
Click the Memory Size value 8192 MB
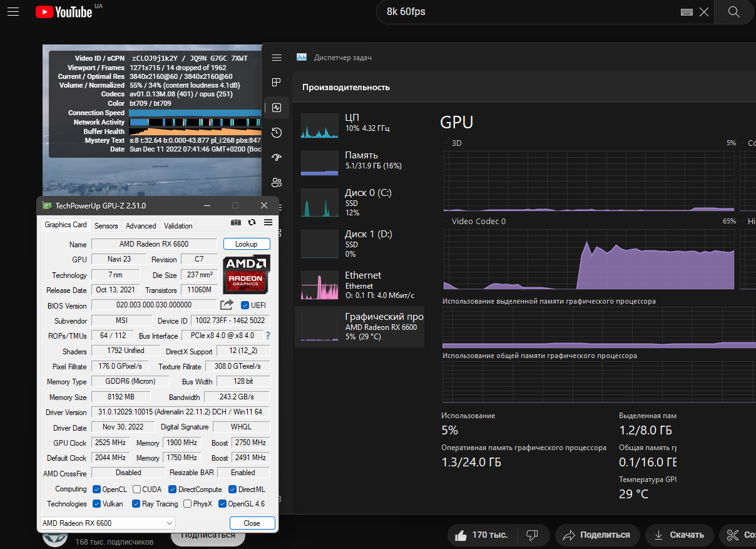click(121, 397)
